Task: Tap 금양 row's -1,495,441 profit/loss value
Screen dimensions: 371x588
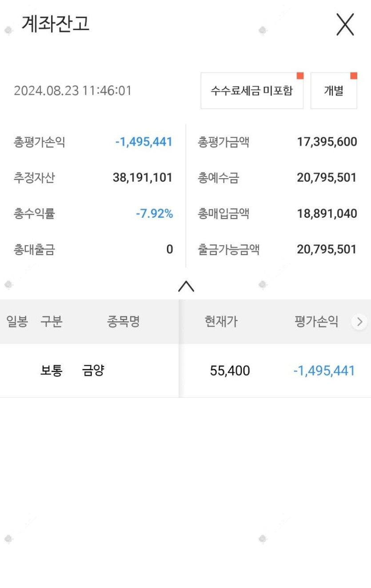Action: (x=324, y=371)
